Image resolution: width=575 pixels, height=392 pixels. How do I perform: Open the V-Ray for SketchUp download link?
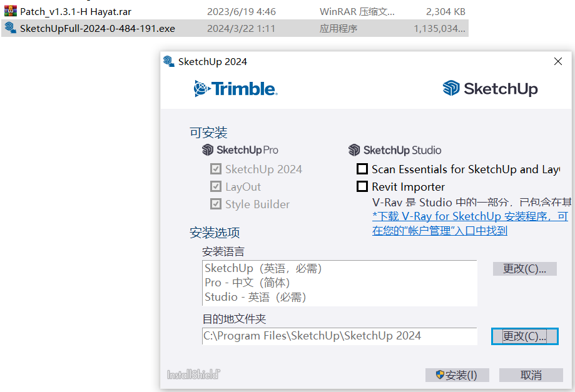469,216
